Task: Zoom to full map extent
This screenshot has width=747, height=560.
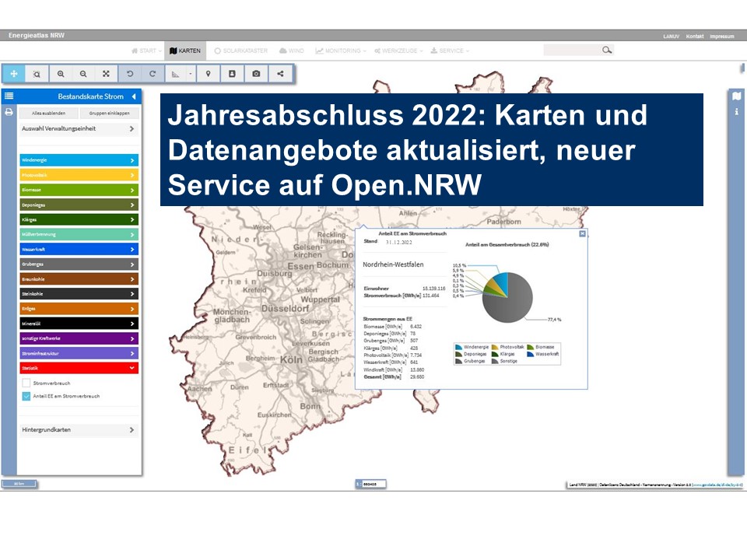Action: click(x=106, y=74)
